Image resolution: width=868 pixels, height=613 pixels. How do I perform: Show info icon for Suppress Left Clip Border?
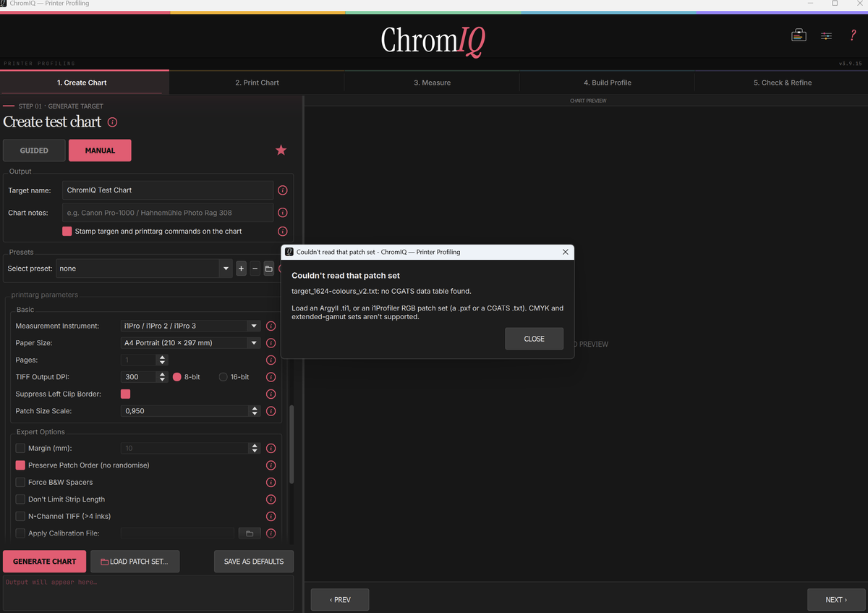tap(271, 394)
